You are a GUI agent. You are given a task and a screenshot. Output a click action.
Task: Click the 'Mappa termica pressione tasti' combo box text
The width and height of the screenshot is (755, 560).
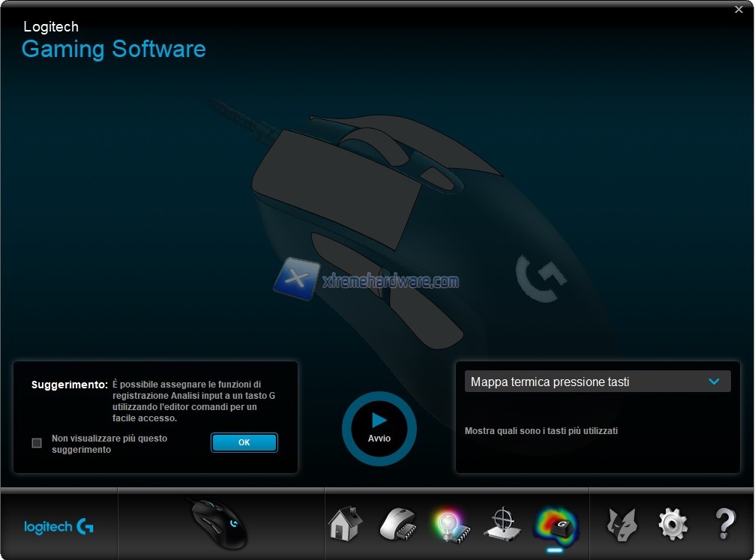(550, 382)
